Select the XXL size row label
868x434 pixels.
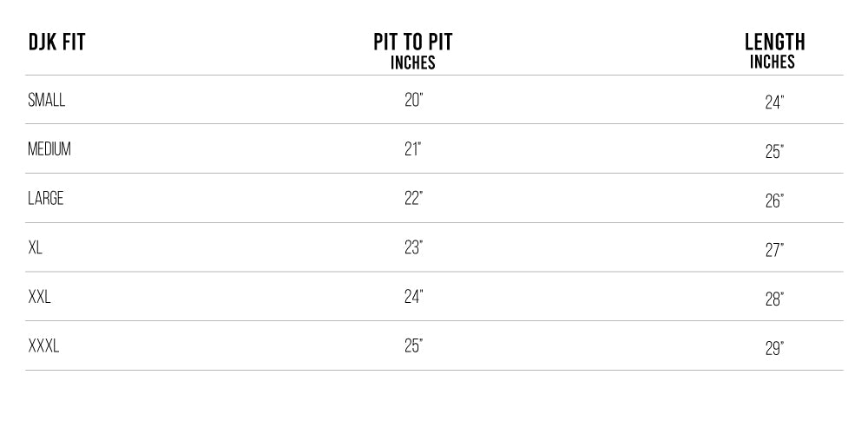[39, 297]
